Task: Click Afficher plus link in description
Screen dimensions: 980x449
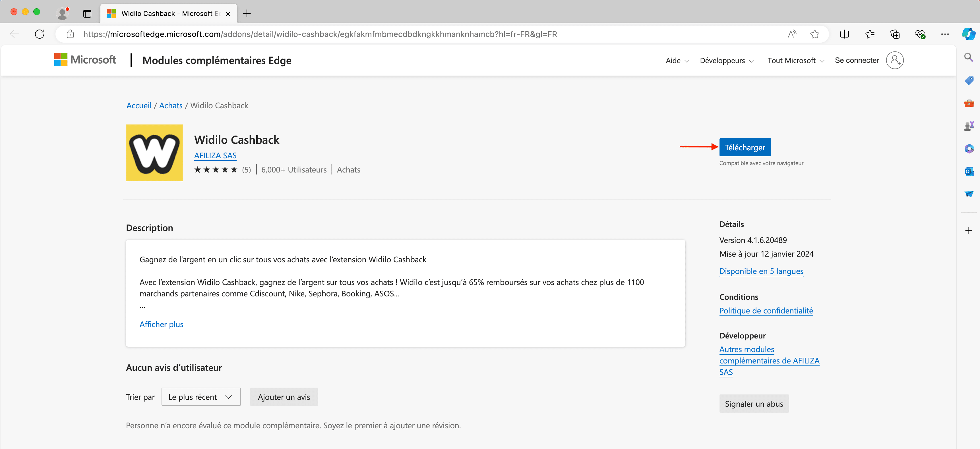Action: pos(161,324)
